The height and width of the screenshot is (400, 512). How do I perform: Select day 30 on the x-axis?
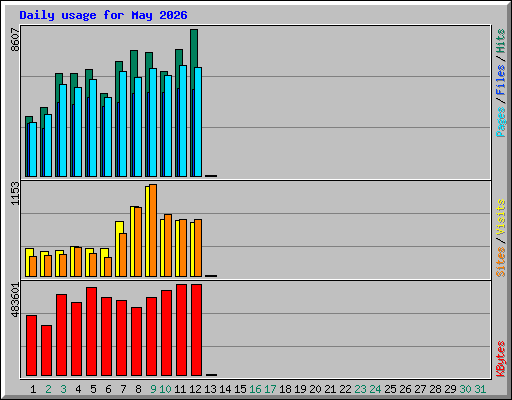pyautogui.click(x=465, y=389)
